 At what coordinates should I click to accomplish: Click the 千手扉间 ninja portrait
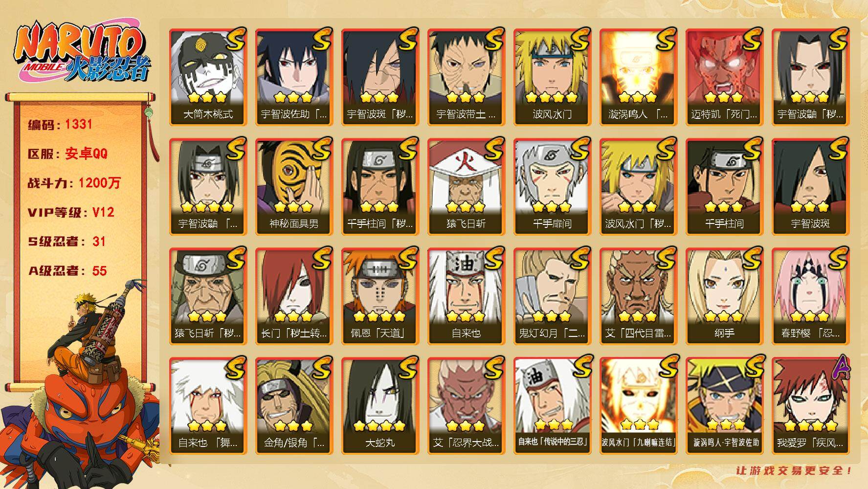tap(552, 187)
